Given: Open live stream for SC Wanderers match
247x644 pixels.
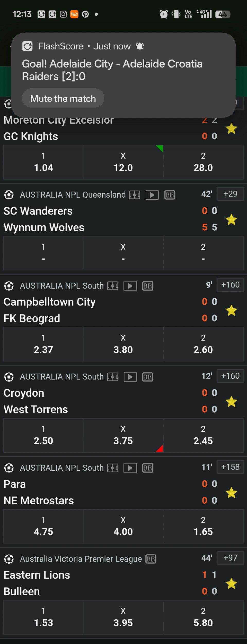Looking at the screenshot, I should click(152, 195).
